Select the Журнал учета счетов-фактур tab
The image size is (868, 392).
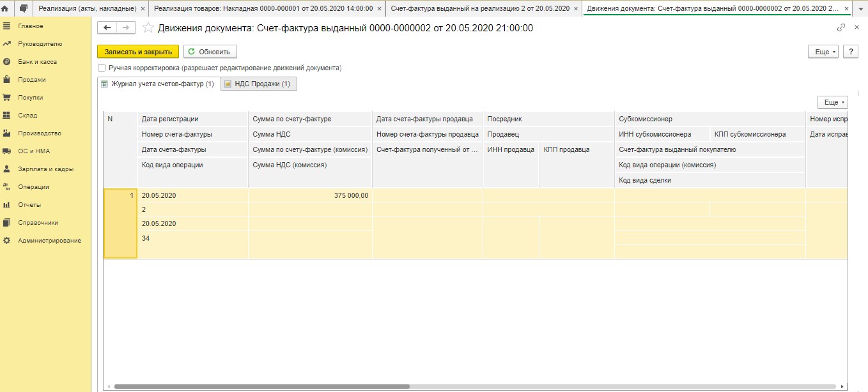(158, 84)
